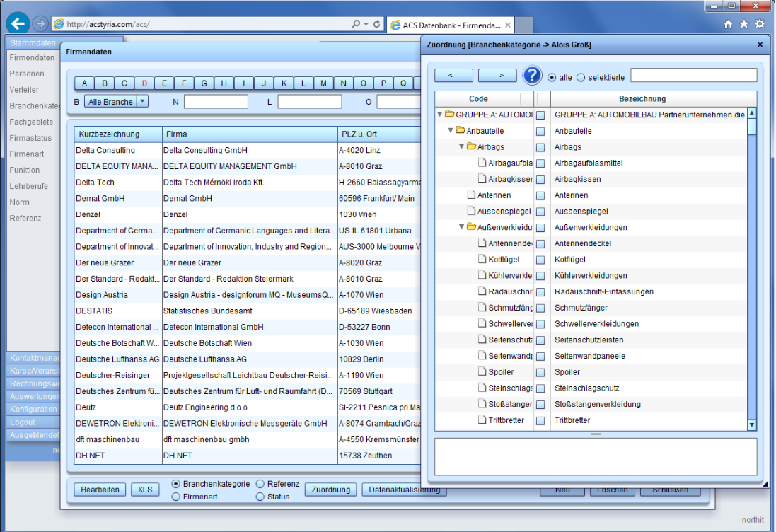Check the Anbauteile checkbox
Screen dimensions: 776x532
point(540,131)
